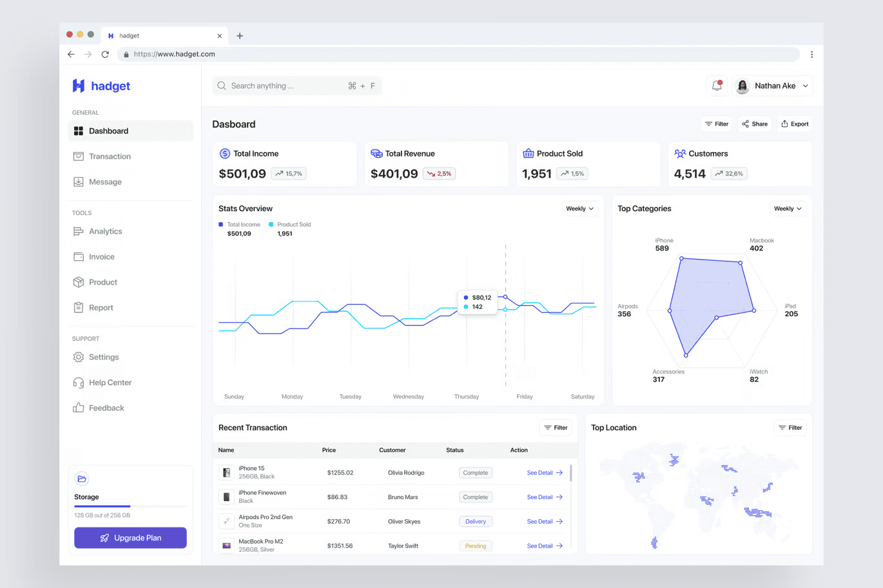See detail for Airpods Pro 2nd Gen
This screenshot has width=883, height=588.
pos(545,522)
